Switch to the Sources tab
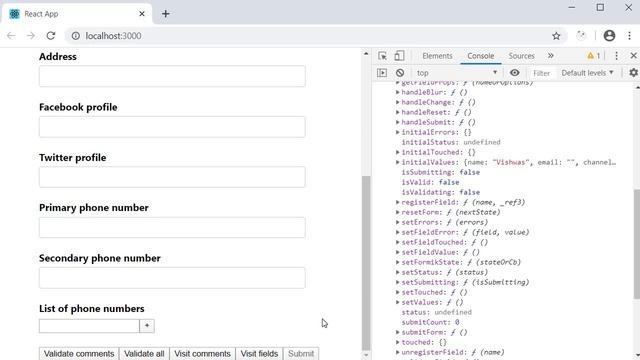 click(x=521, y=56)
